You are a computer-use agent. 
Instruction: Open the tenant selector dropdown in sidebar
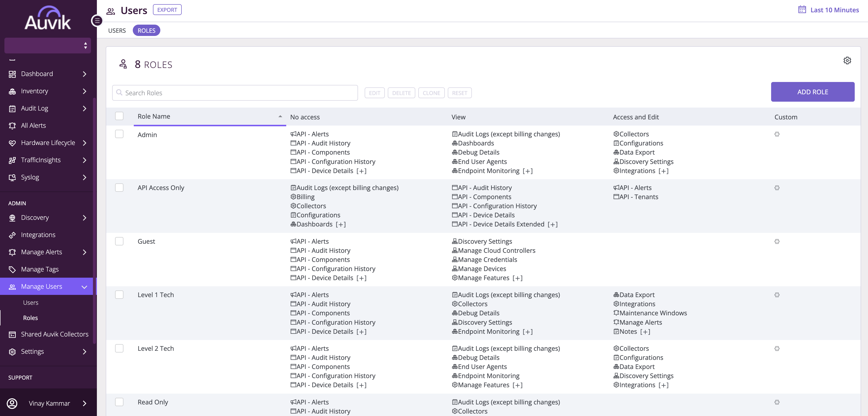click(47, 46)
